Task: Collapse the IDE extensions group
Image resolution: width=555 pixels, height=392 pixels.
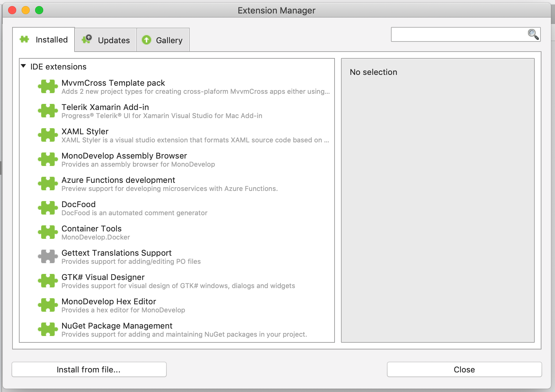Action: point(23,66)
